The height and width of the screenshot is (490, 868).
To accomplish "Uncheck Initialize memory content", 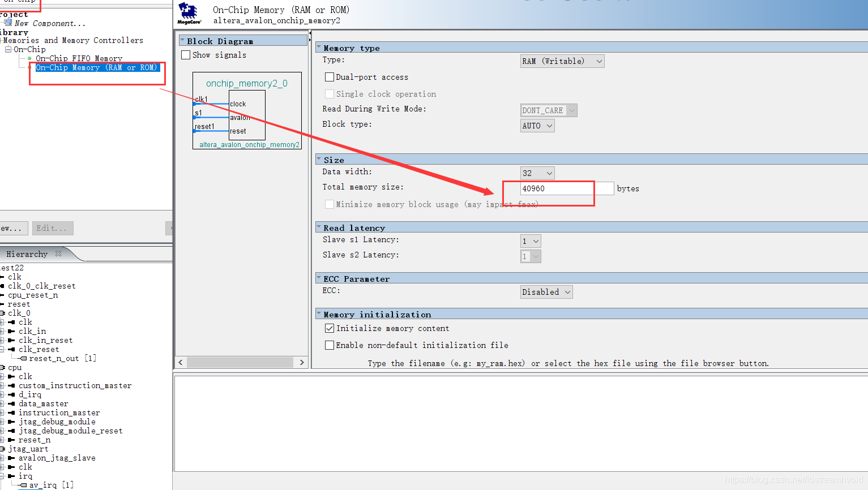I will tap(330, 328).
